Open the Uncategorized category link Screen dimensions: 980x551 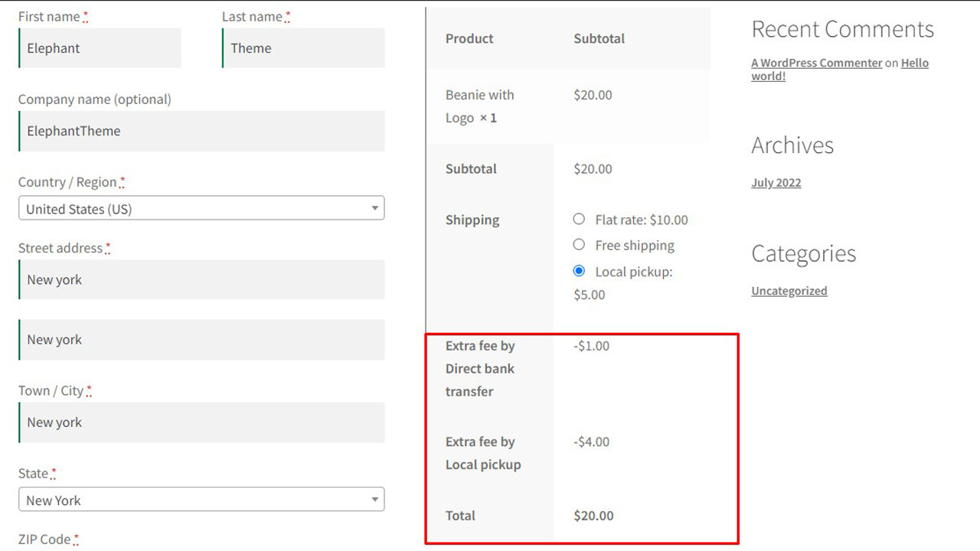789,291
